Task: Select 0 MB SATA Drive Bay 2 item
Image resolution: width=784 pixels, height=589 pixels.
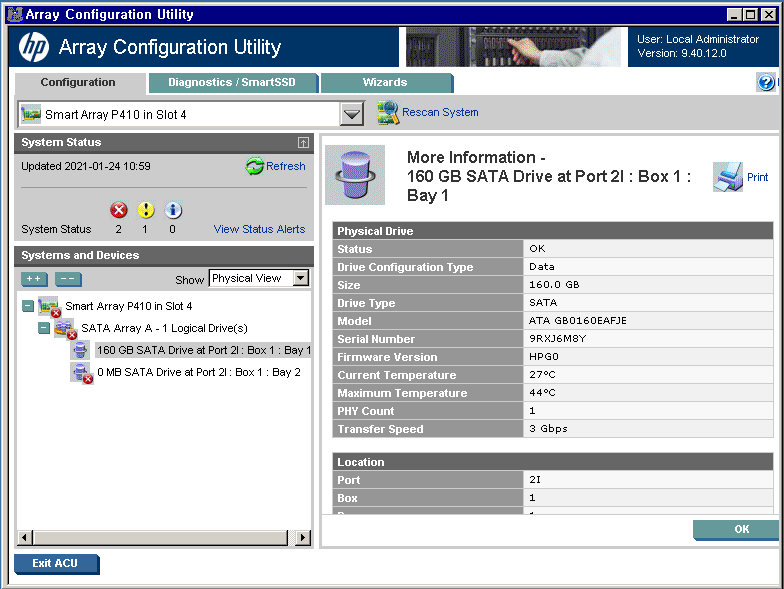Action: [x=198, y=372]
